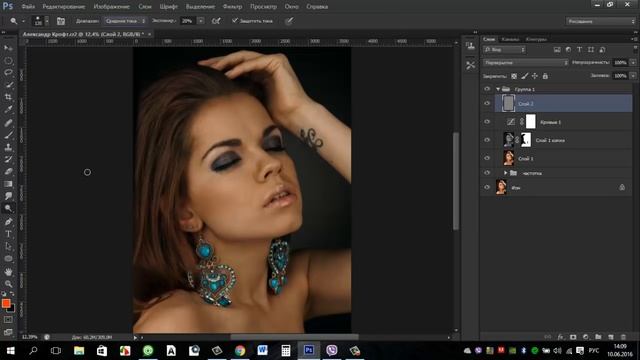
Task: Select the Crop tool
Action: coord(8,97)
